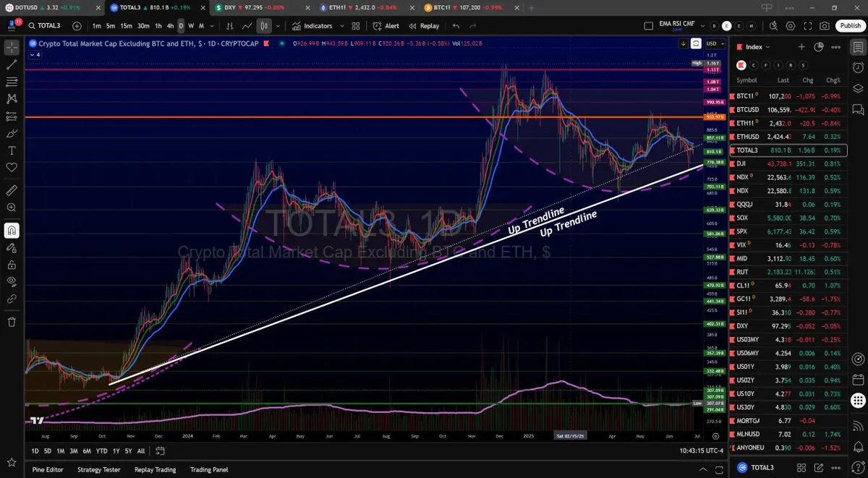Open the prediction and measurement tools
This screenshot has height=478, width=868.
tap(12, 116)
